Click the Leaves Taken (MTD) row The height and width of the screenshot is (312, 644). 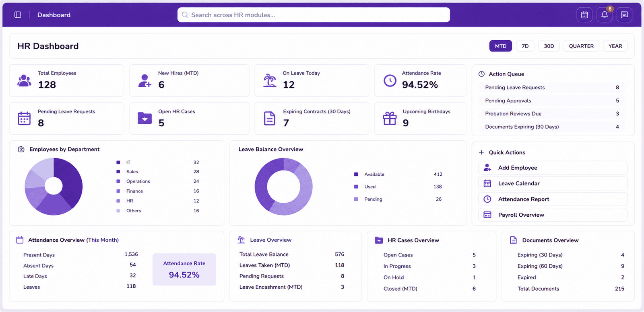coord(292,265)
